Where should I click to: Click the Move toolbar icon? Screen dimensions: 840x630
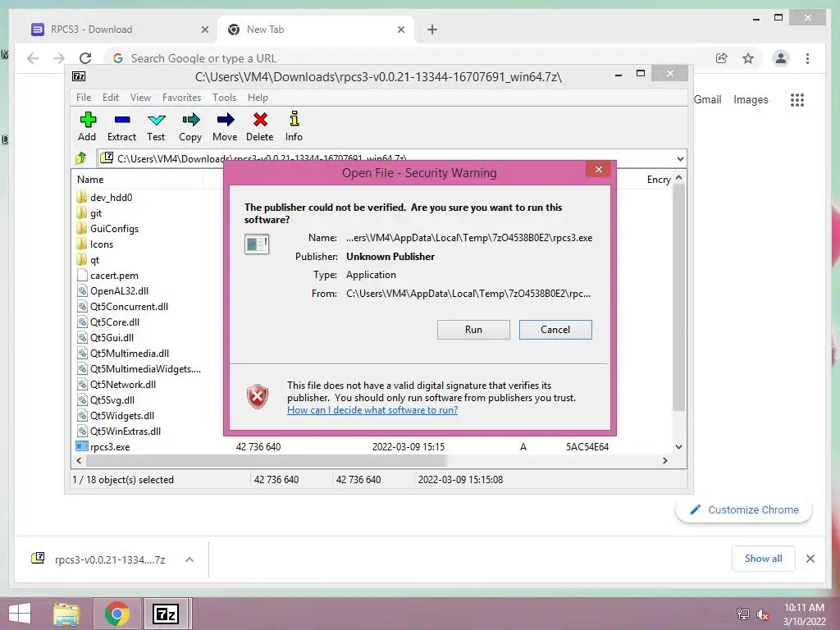[225, 126]
